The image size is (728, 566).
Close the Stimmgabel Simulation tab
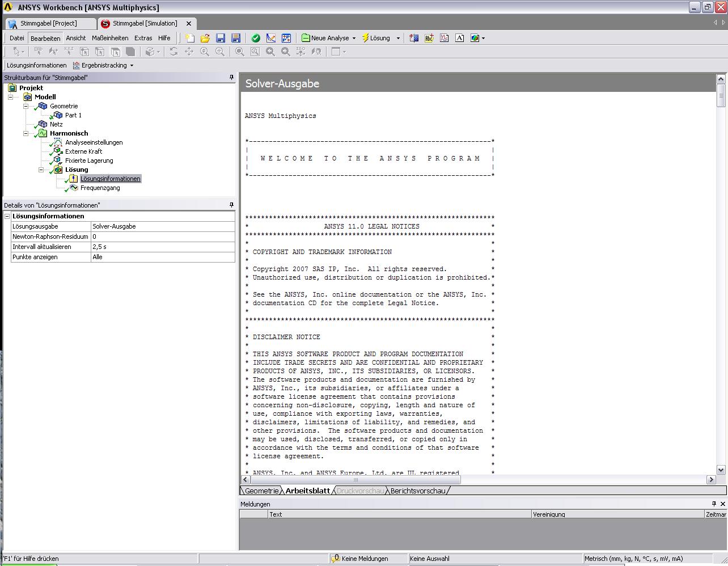click(x=189, y=23)
